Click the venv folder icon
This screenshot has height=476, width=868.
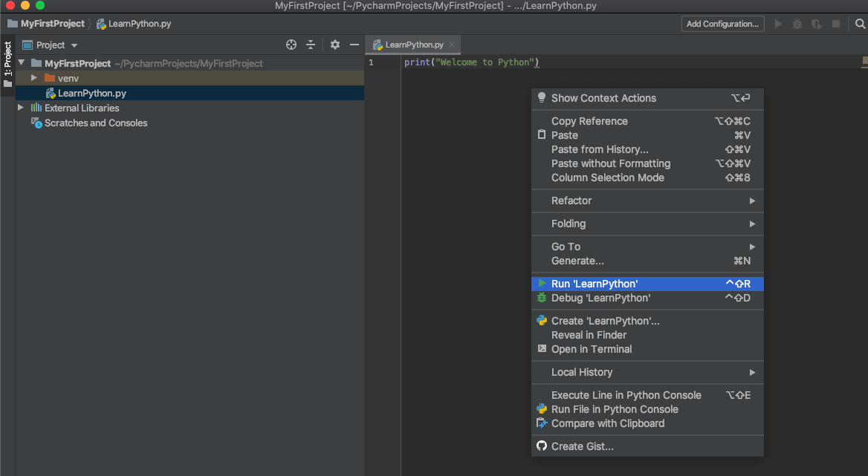50,78
